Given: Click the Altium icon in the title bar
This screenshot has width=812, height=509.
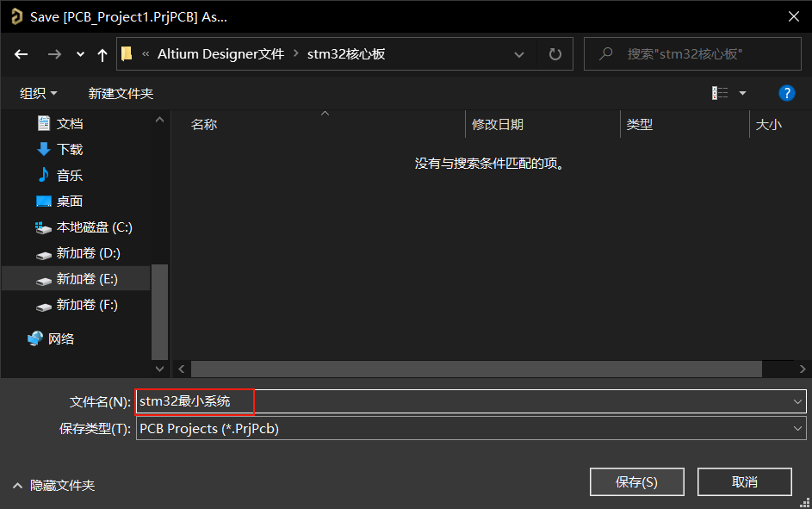Looking at the screenshot, I should (16, 16).
